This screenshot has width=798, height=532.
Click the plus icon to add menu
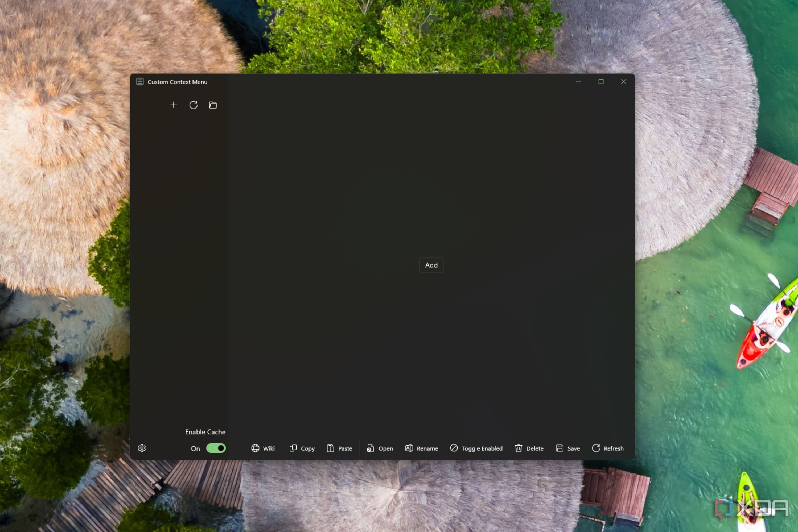174,105
